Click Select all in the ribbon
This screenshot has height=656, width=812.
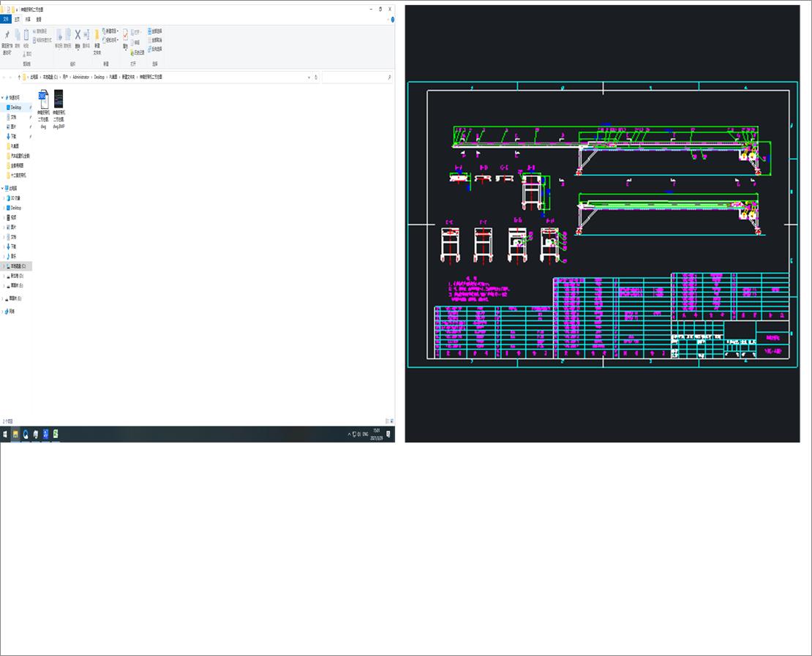[x=155, y=31]
